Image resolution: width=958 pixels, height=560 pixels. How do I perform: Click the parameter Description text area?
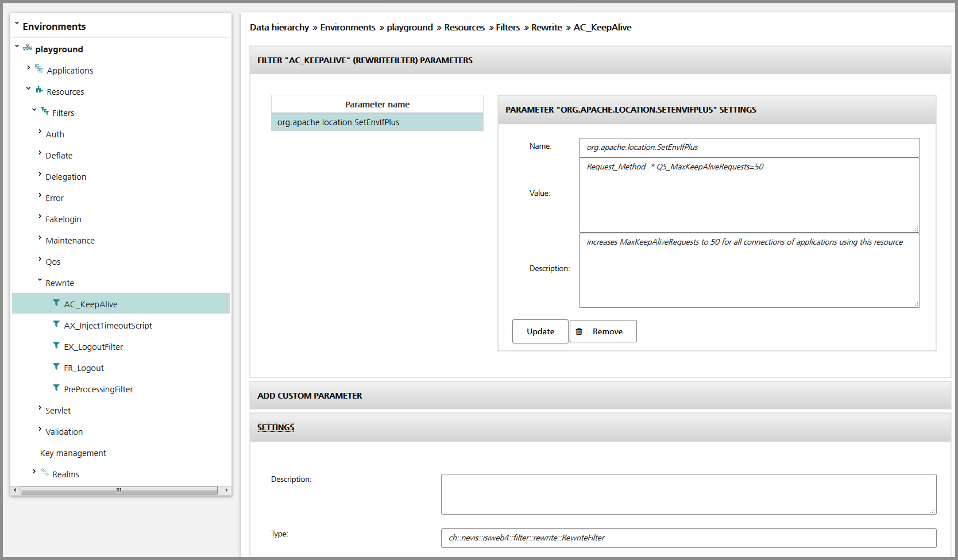(750, 271)
